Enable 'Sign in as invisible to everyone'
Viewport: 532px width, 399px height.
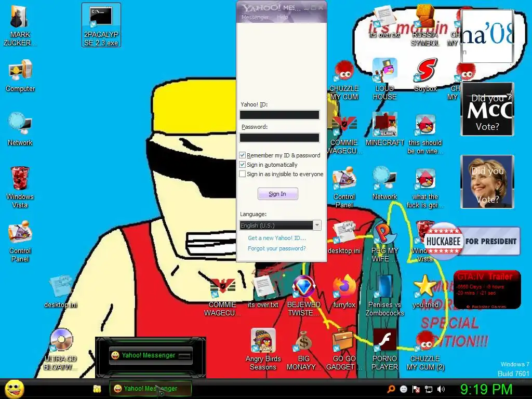[242, 174]
